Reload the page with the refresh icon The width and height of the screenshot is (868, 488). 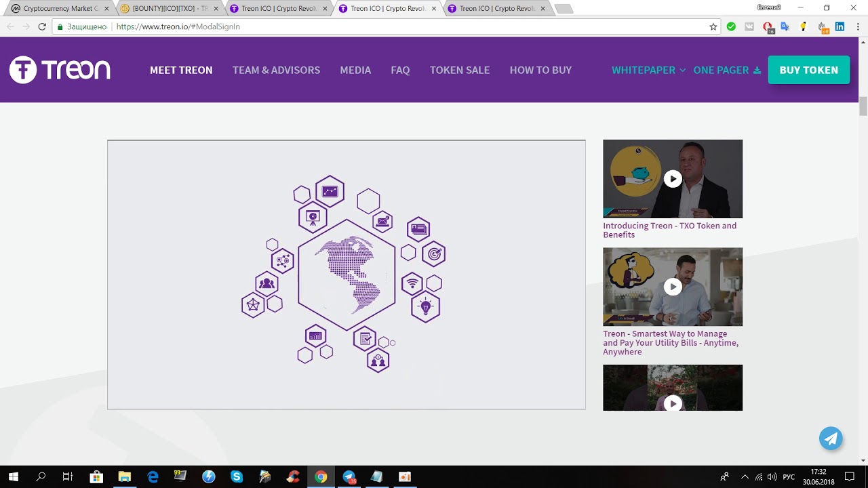42,26
